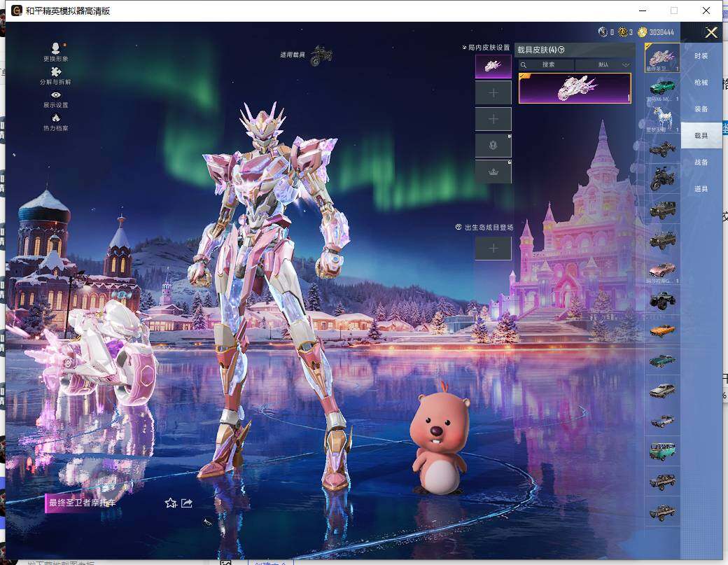Image resolution: width=728 pixels, height=565 pixels.
Task: Click the emulator app logo in title bar
Action: [x=17, y=11]
